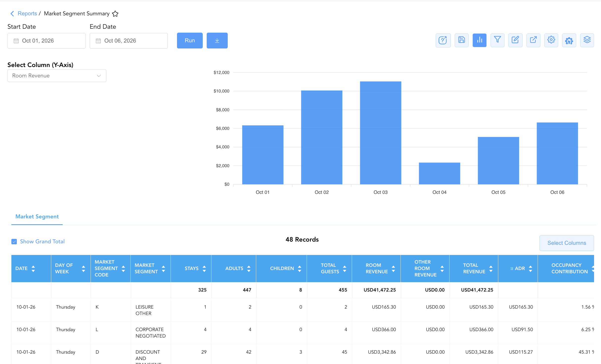601x364 pixels.
Task: Click the layers stack icon
Action: (587, 40)
